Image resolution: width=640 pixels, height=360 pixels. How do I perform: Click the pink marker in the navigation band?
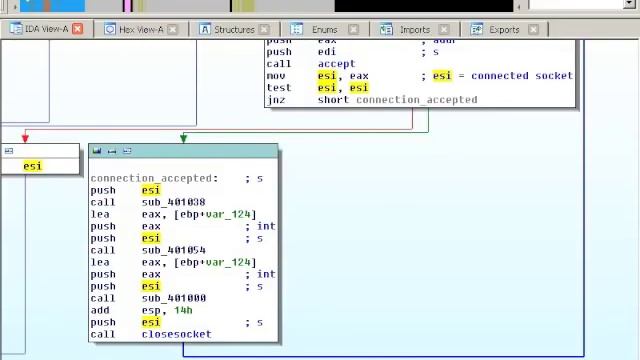(127, 6)
